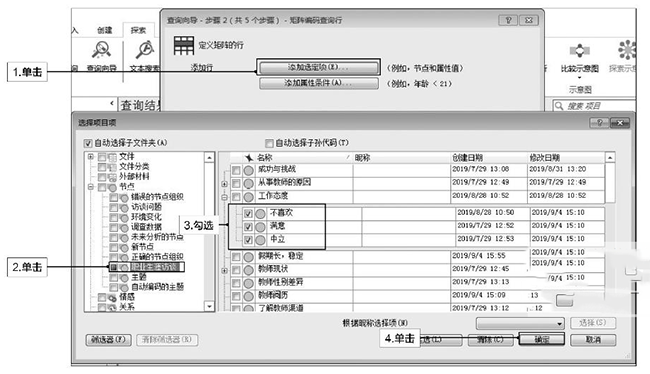Click the node icon beside 环境变化
Screen dimensions: 650x374
tap(124, 217)
